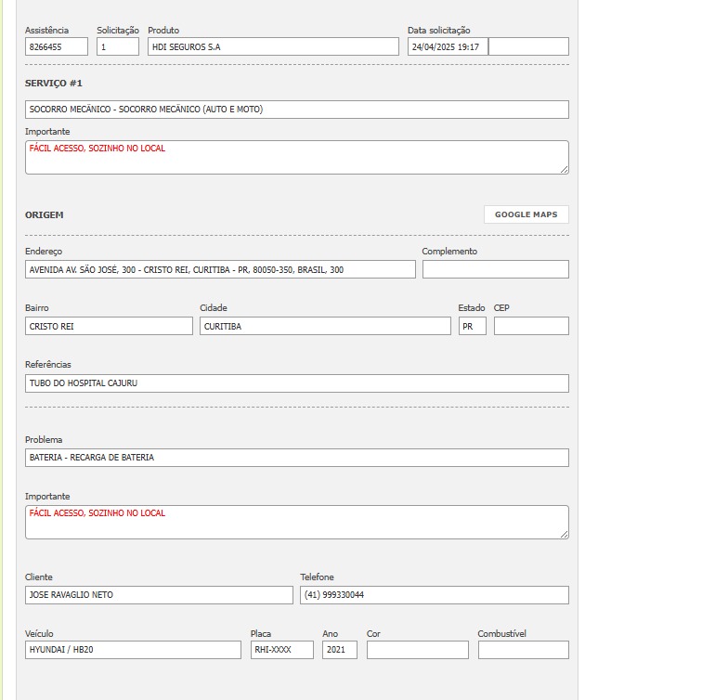Click the Socorro Mecânico service field
Image resolution: width=728 pixels, height=700 pixels.
click(x=296, y=110)
